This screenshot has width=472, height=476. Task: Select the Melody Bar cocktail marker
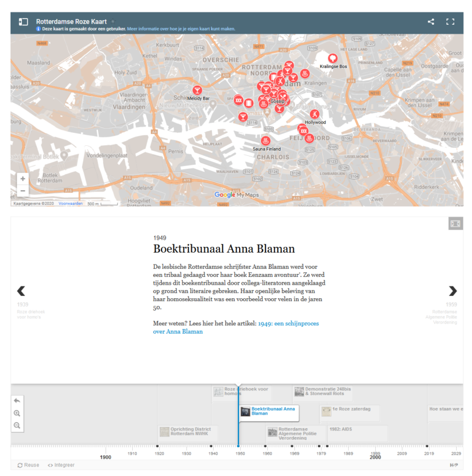[x=197, y=90]
